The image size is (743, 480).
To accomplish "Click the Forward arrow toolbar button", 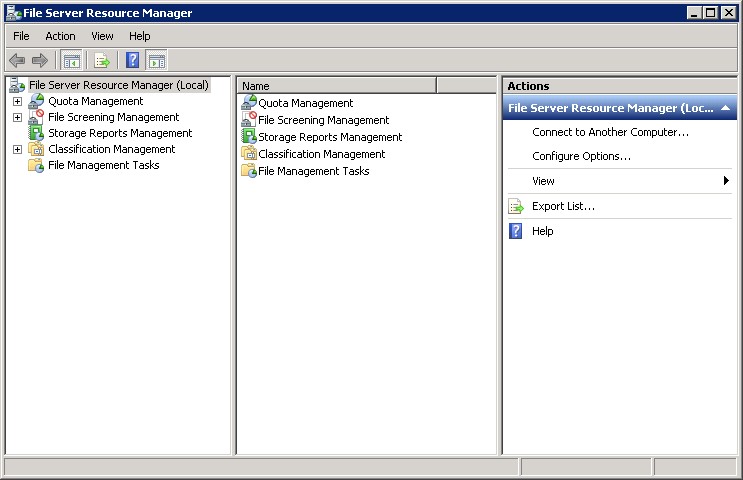I will [x=40, y=60].
